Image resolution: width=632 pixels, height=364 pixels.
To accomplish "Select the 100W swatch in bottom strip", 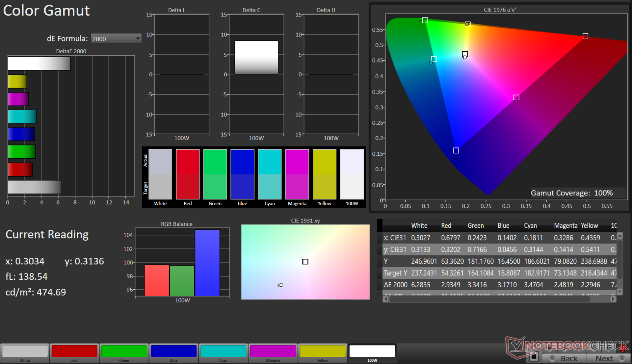I will click(x=372, y=351).
